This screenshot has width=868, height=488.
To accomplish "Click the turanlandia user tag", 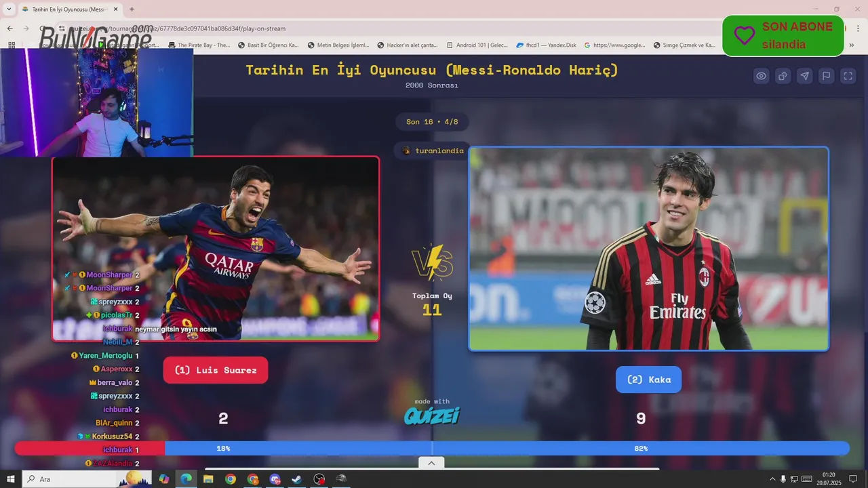I will pyautogui.click(x=433, y=150).
